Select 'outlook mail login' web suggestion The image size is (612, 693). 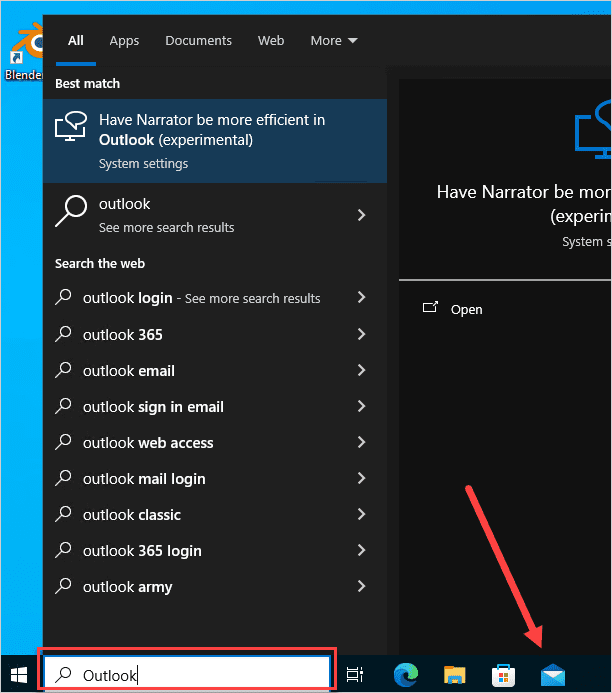tap(215, 479)
